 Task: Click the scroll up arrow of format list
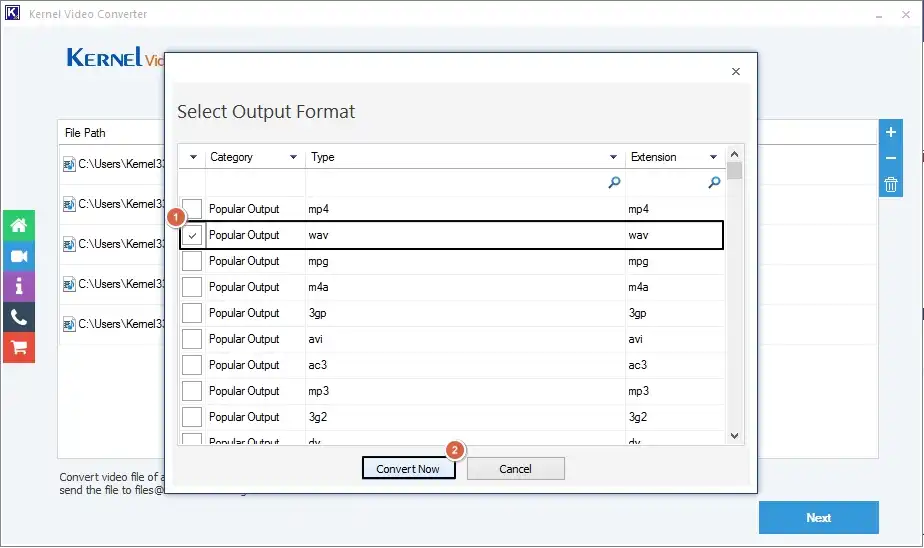pos(734,154)
